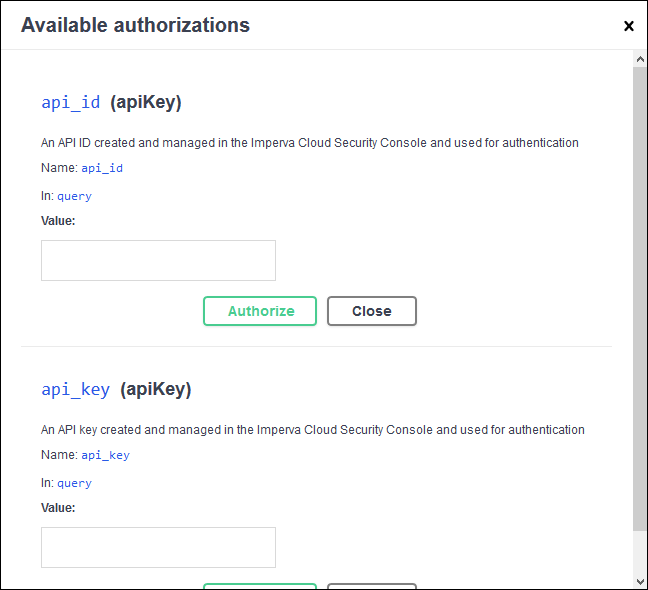
Task: Close the Available authorizations dialog with X
Action: coord(629,26)
